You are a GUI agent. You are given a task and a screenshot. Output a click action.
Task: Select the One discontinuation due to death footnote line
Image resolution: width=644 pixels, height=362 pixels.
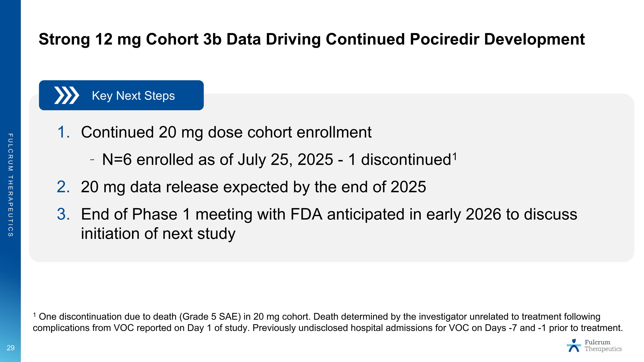tap(319, 317)
